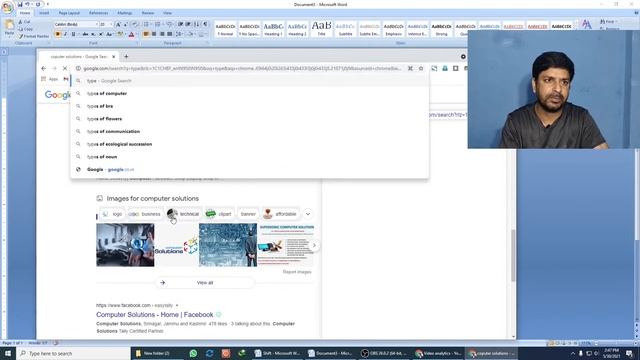Select suggestion 'types of flowers'
Image resolution: width=640 pixels, height=360 pixels.
coord(249,119)
